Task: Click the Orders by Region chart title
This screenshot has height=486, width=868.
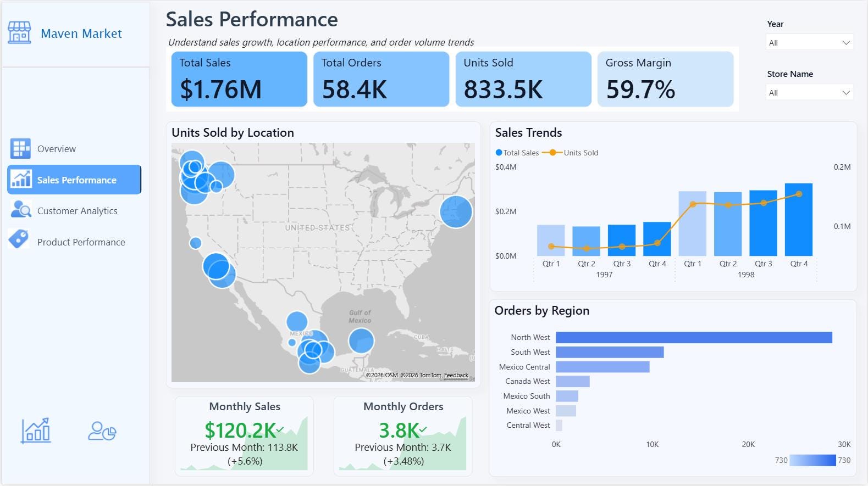Action: pos(542,311)
